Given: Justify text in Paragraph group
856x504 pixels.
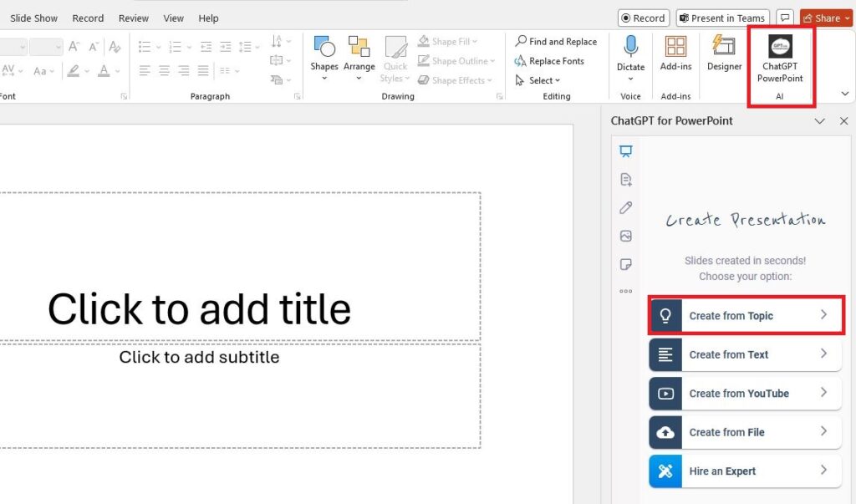Looking at the screenshot, I should 203,70.
